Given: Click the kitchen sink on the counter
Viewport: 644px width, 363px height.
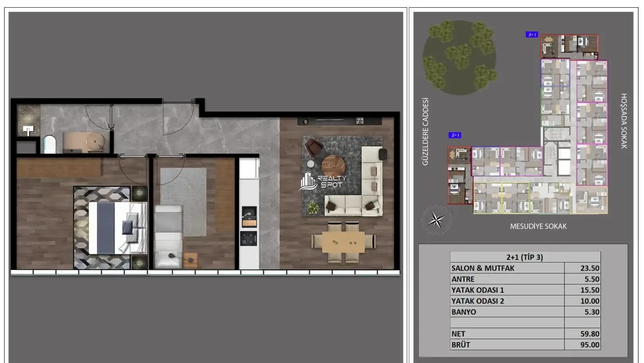Looking at the screenshot, I should (249, 217).
